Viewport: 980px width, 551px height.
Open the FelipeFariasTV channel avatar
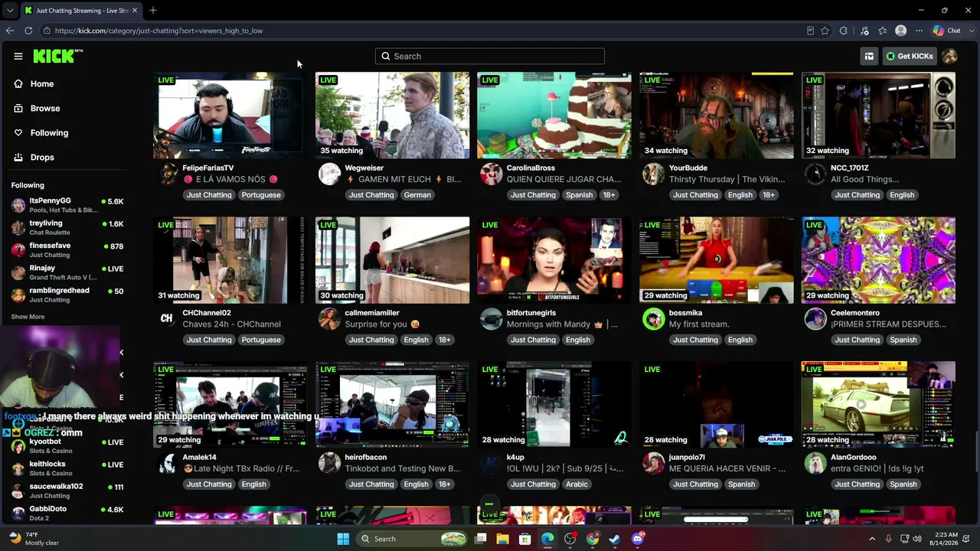[168, 174]
